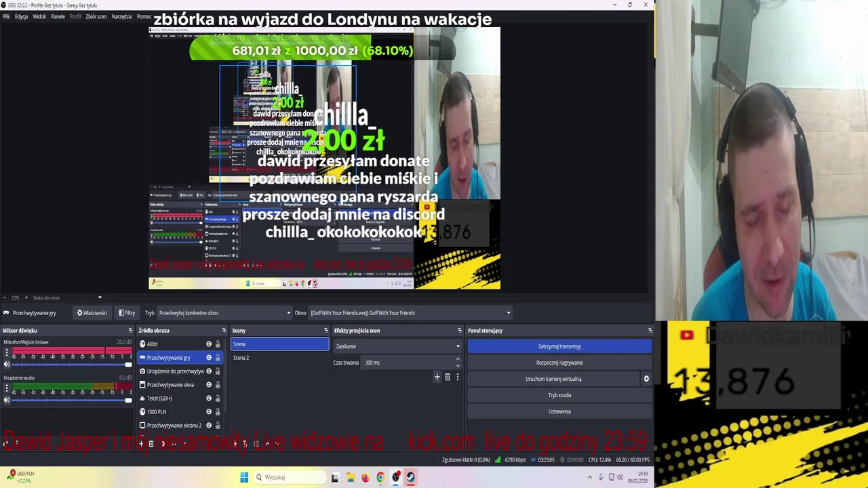Open File Explorer from the taskbar
This screenshot has width=868, height=488.
pyautogui.click(x=350, y=477)
